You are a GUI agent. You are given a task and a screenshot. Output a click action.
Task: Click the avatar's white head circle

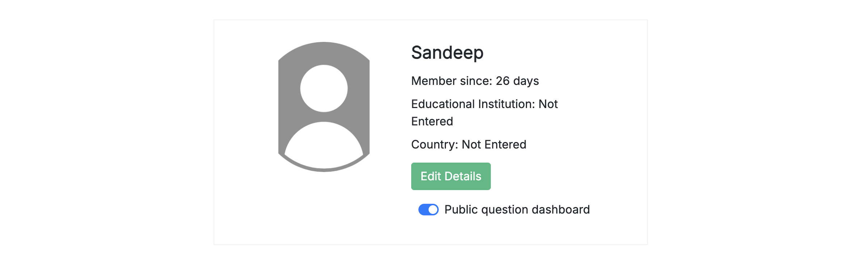click(324, 89)
